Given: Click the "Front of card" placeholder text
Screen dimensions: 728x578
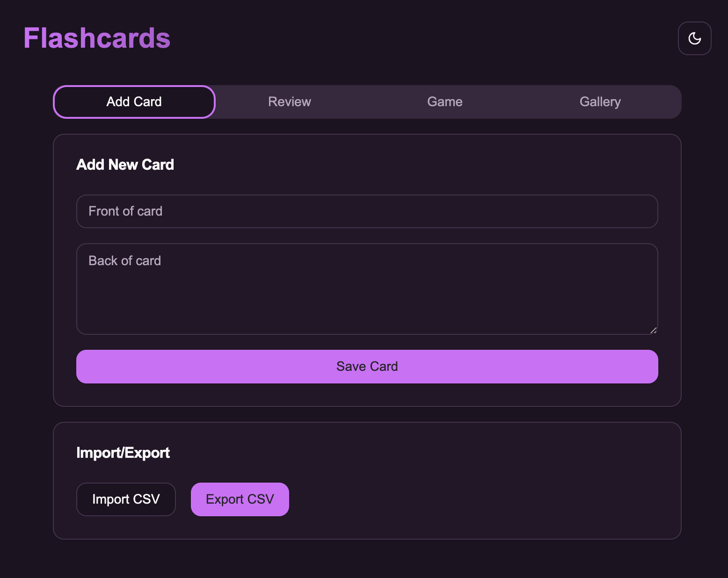Looking at the screenshot, I should click(x=125, y=211).
